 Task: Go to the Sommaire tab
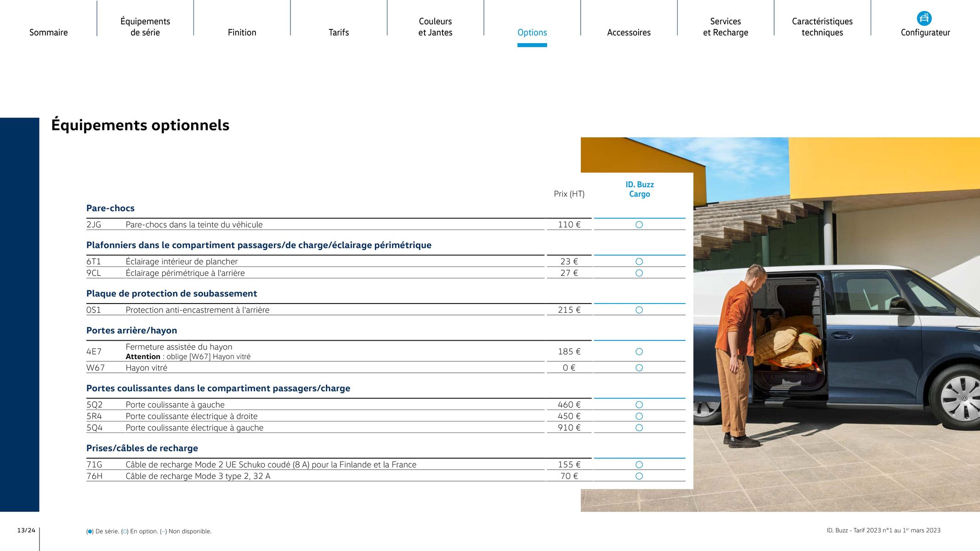click(48, 33)
